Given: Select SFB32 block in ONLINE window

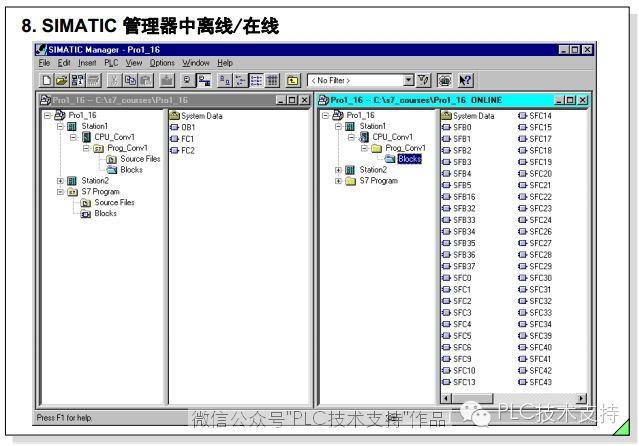Looking at the screenshot, I should (x=464, y=208).
